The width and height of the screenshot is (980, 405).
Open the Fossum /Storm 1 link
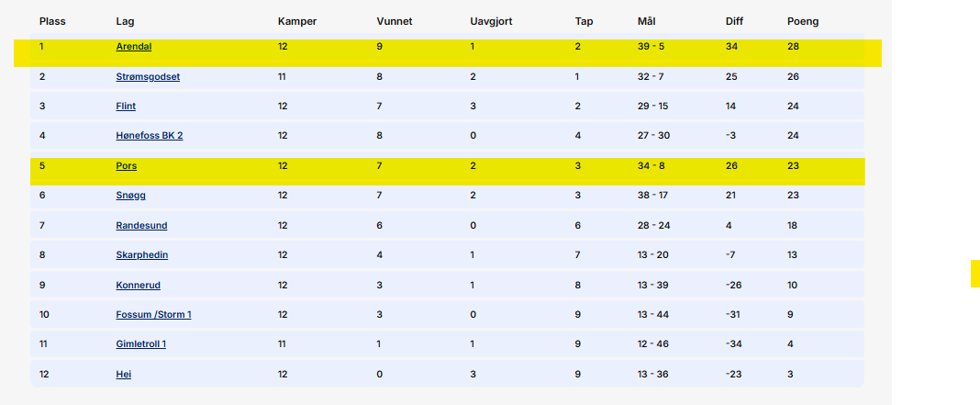click(154, 314)
